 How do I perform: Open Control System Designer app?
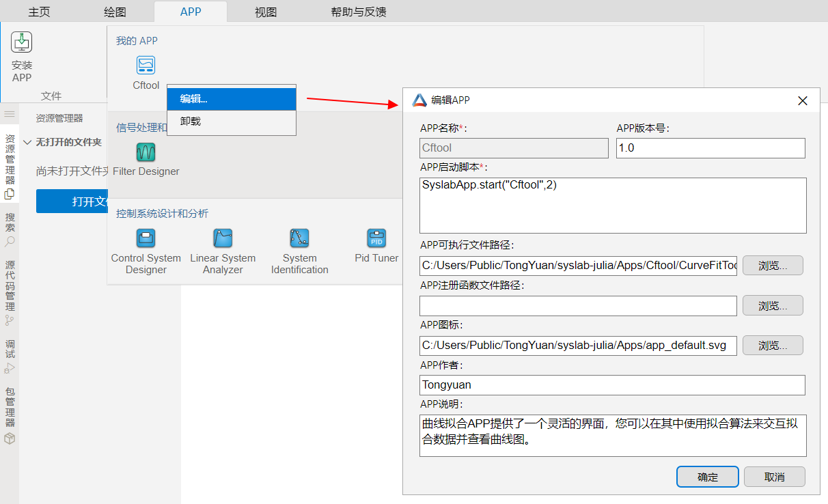[146, 238]
